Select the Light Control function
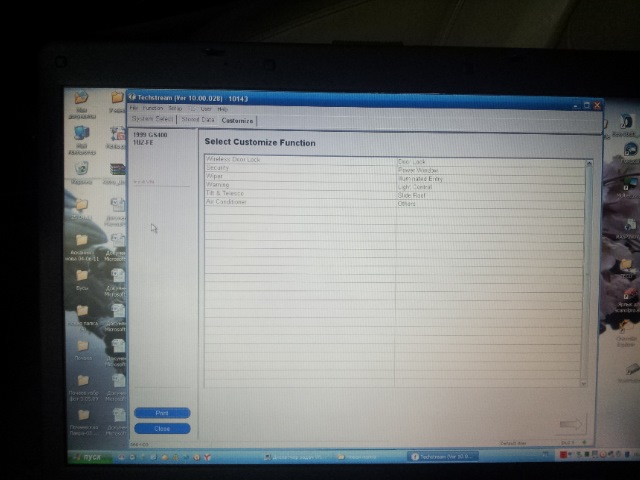This screenshot has height=480, width=640. tap(490, 187)
